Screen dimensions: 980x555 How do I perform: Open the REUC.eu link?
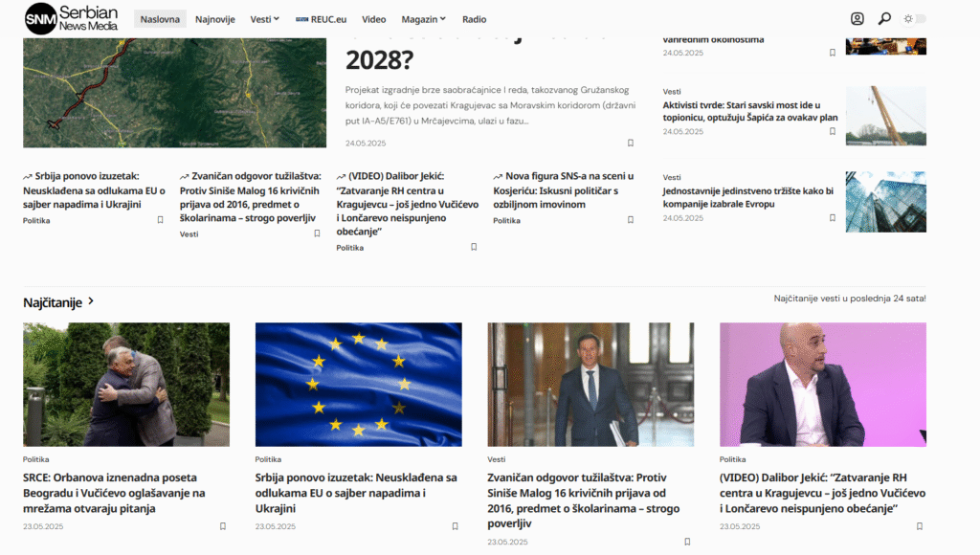[x=321, y=19]
